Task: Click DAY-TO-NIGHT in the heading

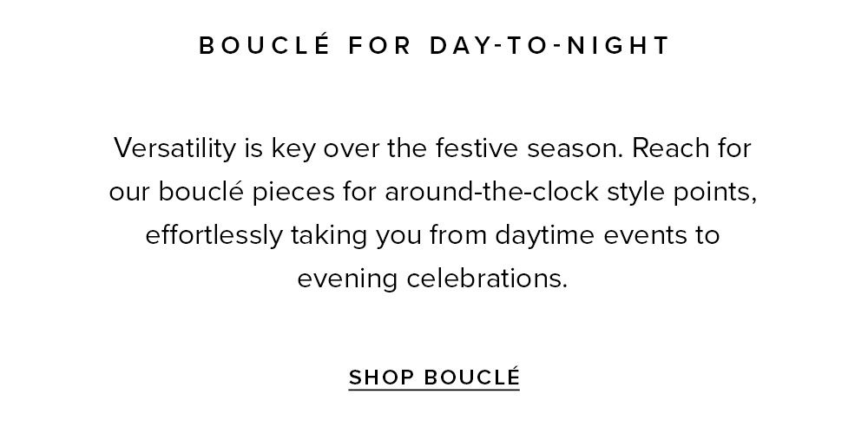Action: coord(549,45)
